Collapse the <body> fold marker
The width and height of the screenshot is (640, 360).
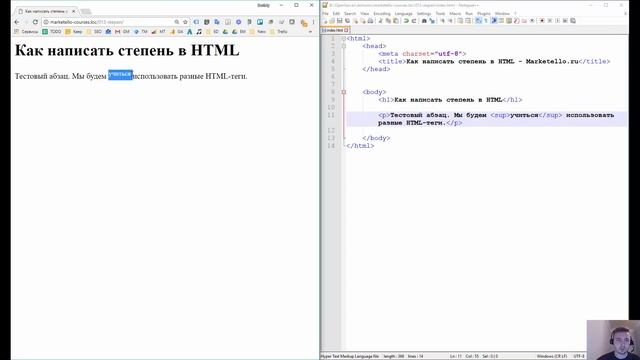pyautogui.click(x=344, y=92)
